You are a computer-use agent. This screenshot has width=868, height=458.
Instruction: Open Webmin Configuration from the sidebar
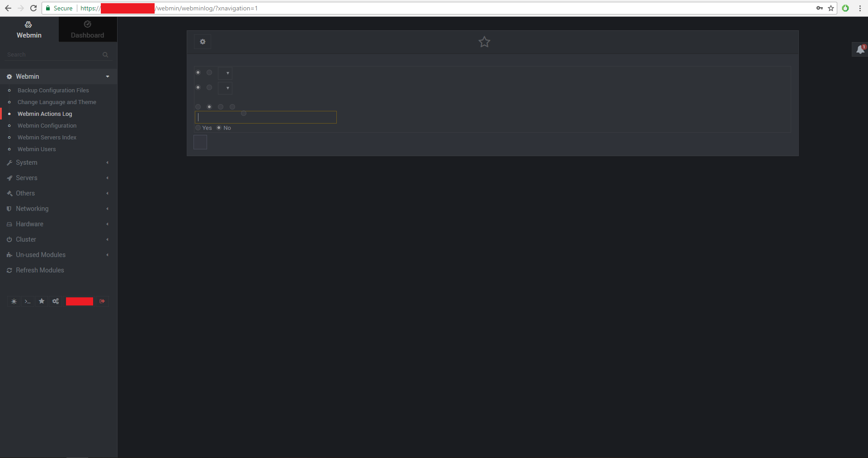[x=47, y=125]
